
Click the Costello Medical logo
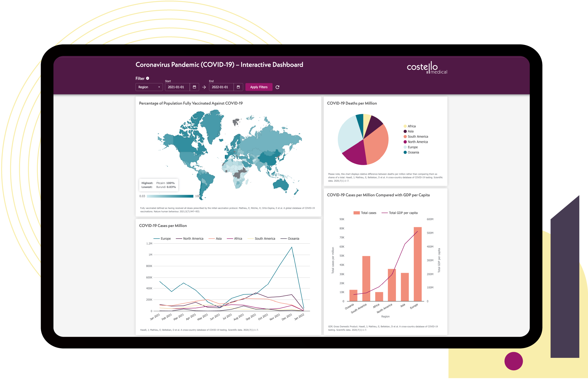pyautogui.click(x=427, y=68)
